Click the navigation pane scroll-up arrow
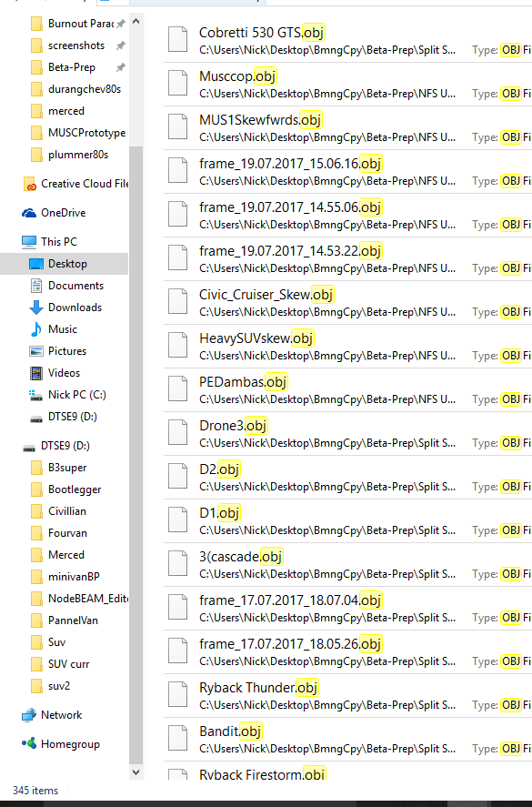This screenshot has width=532, height=807. (x=136, y=21)
